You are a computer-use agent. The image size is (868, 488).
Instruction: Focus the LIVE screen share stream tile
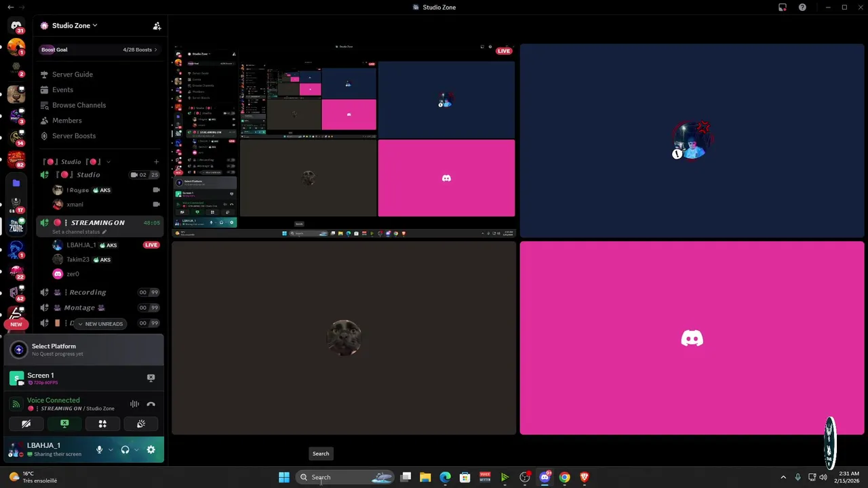(x=343, y=141)
